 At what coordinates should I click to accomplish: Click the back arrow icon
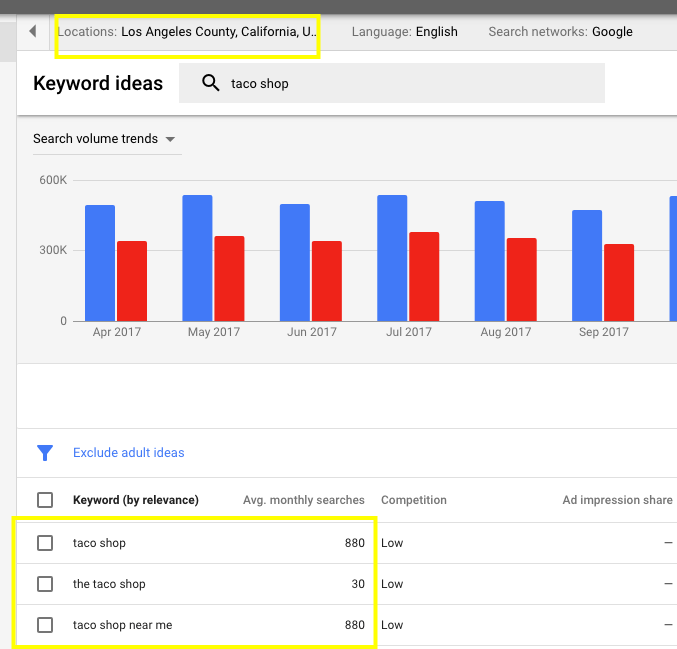coord(32,32)
